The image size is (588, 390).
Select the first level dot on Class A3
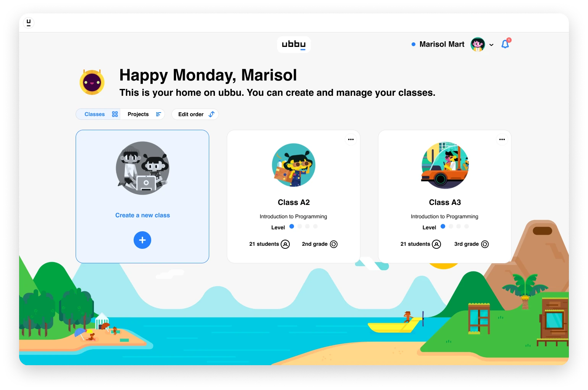pos(443,226)
